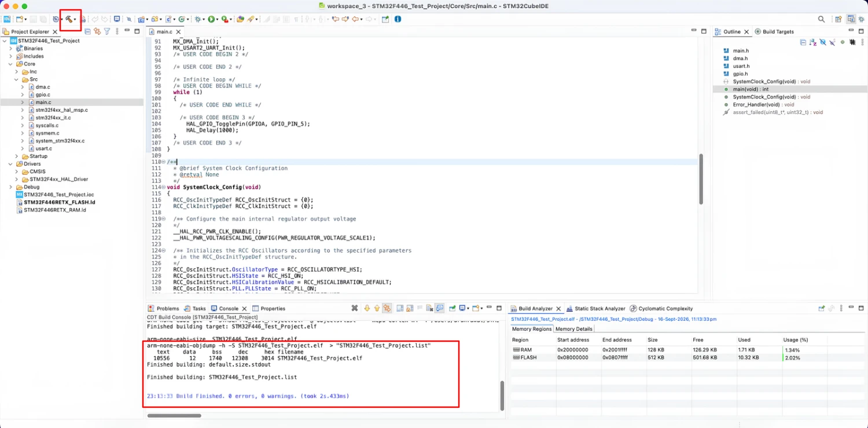Click the filter funnel icon in Project Explorer
The height and width of the screenshot is (428, 868).
click(x=107, y=31)
